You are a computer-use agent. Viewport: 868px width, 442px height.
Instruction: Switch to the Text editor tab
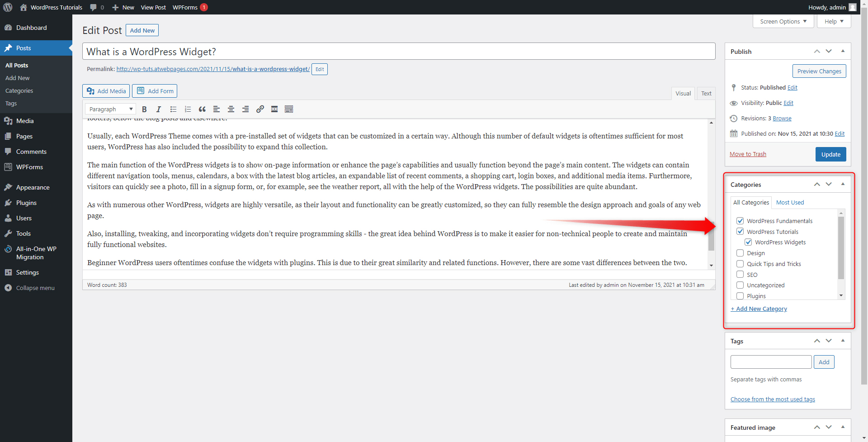click(706, 93)
